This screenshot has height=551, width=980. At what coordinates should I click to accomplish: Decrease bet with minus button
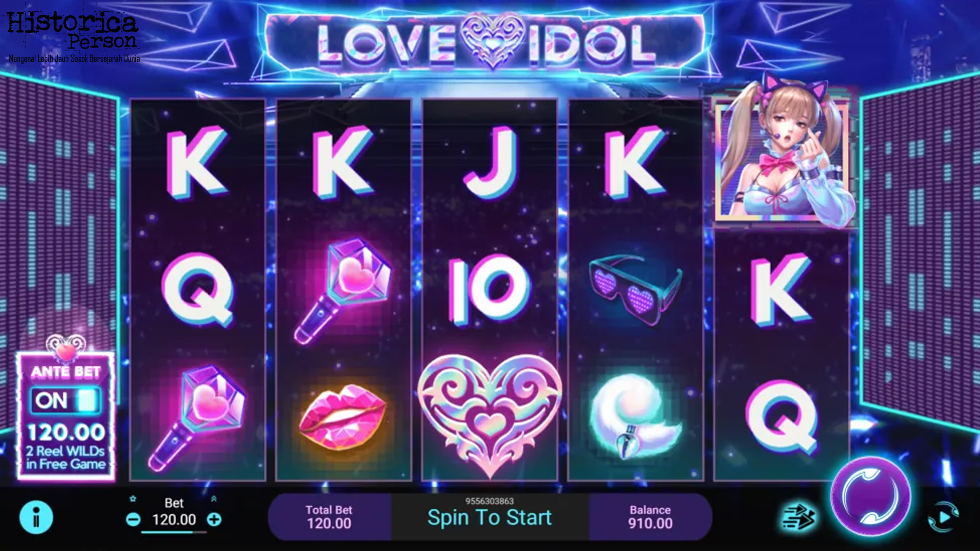pyautogui.click(x=133, y=519)
